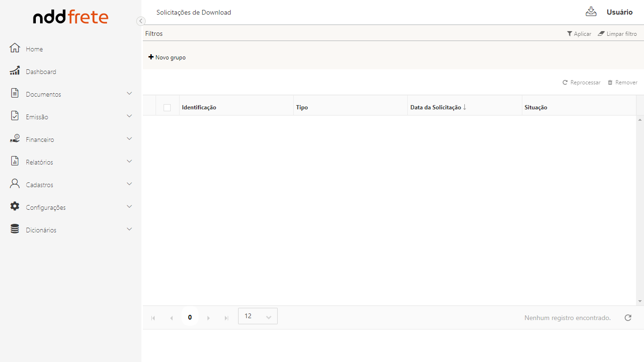Click the Home house icon in sidebar

(15, 48)
